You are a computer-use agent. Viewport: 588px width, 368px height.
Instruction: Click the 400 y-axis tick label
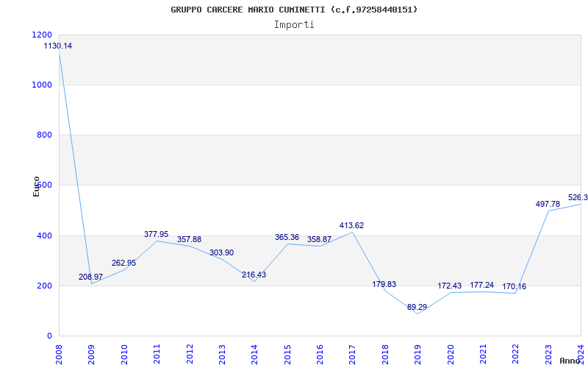[44, 236]
